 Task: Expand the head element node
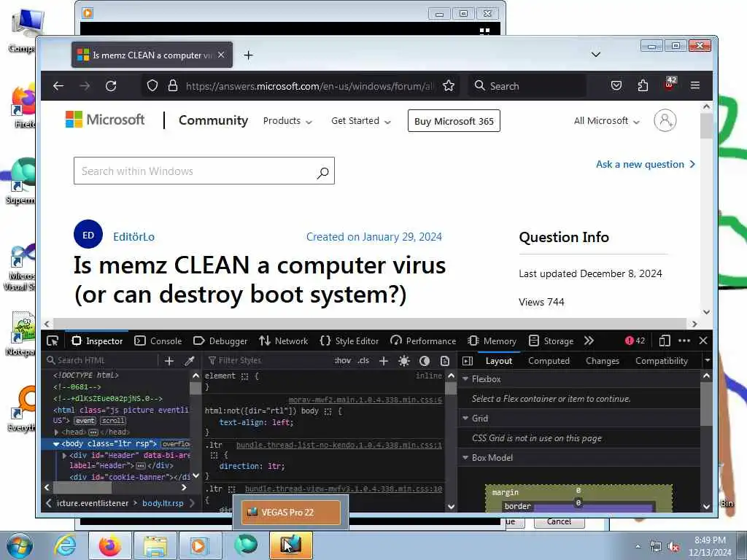pyautogui.click(x=57, y=432)
